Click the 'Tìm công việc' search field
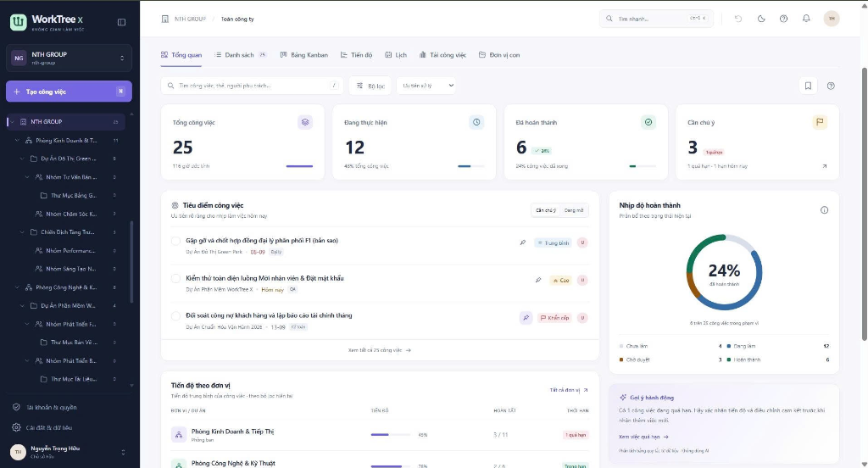868x468 pixels. point(252,86)
